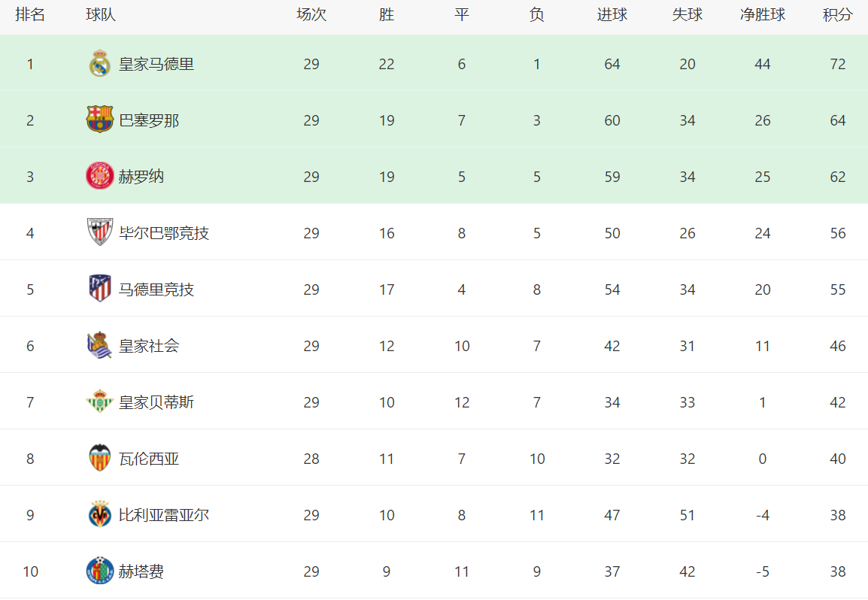Click the 积分 column header

pyautogui.click(x=838, y=15)
